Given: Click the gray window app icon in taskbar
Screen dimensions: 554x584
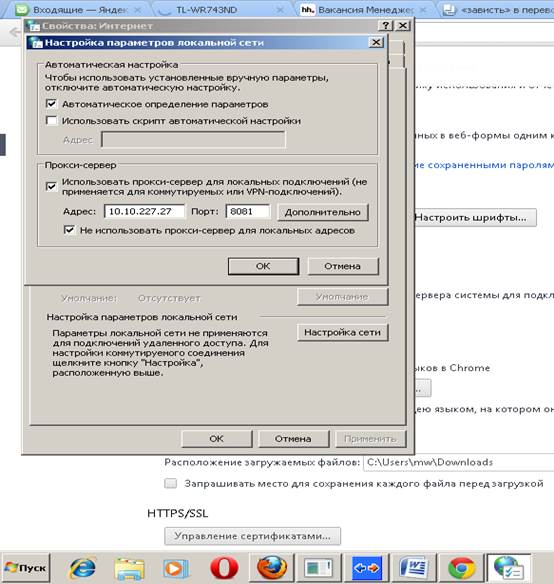Looking at the screenshot, I should (319, 568).
